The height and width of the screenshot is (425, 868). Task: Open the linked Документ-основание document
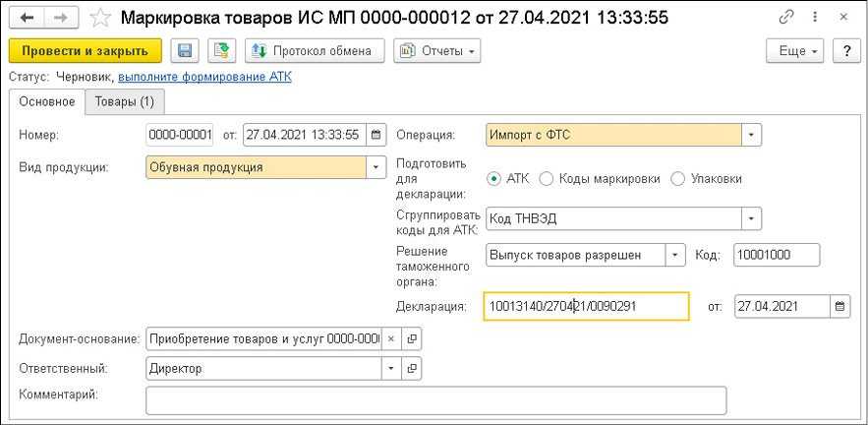pos(411,339)
